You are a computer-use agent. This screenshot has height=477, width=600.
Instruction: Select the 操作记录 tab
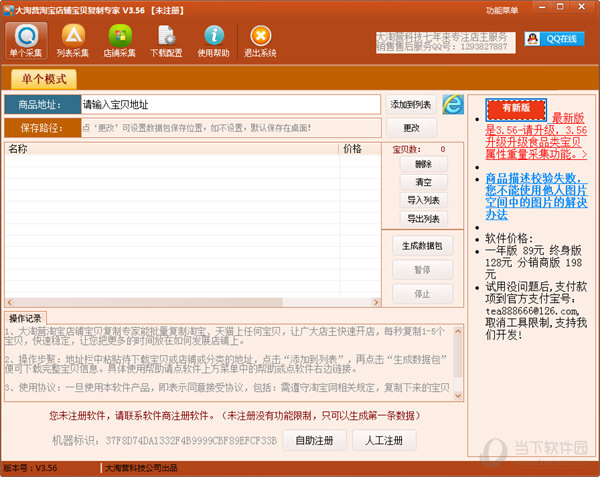(x=25, y=318)
